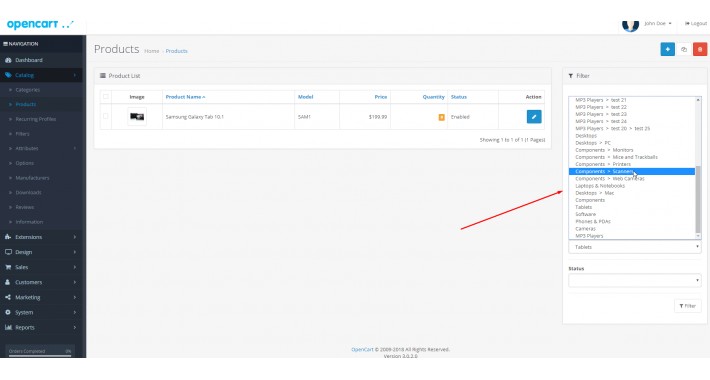This screenshot has height=380, width=710.
Task: Click the Design monitor icon
Action: pos(8,252)
